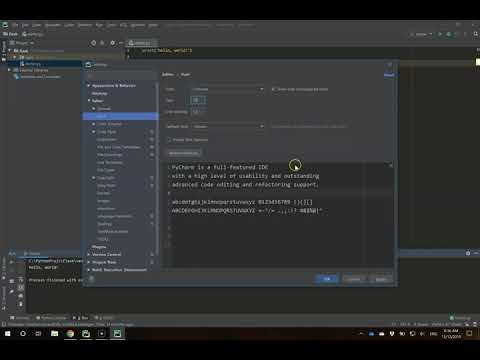Click the Search Everywhere magnifier icon
Image resolution: width=480 pixels, height=360 pixels.
coord(476,34)
